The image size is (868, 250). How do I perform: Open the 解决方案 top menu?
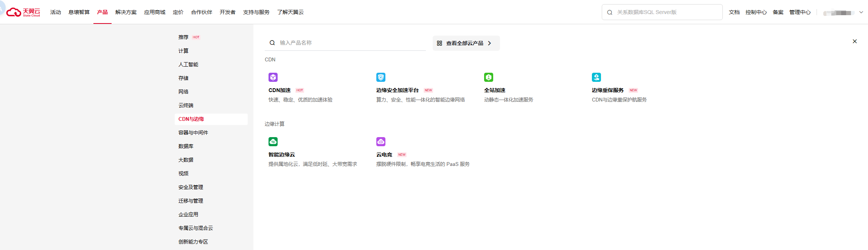click(126, 12)
